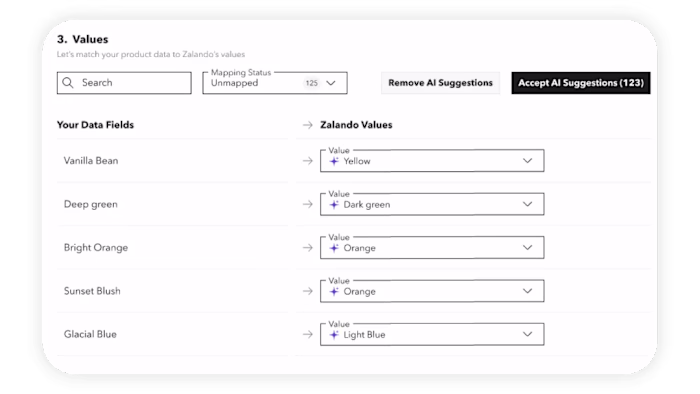Click arrow icon next to Glacial Blue

308,334
